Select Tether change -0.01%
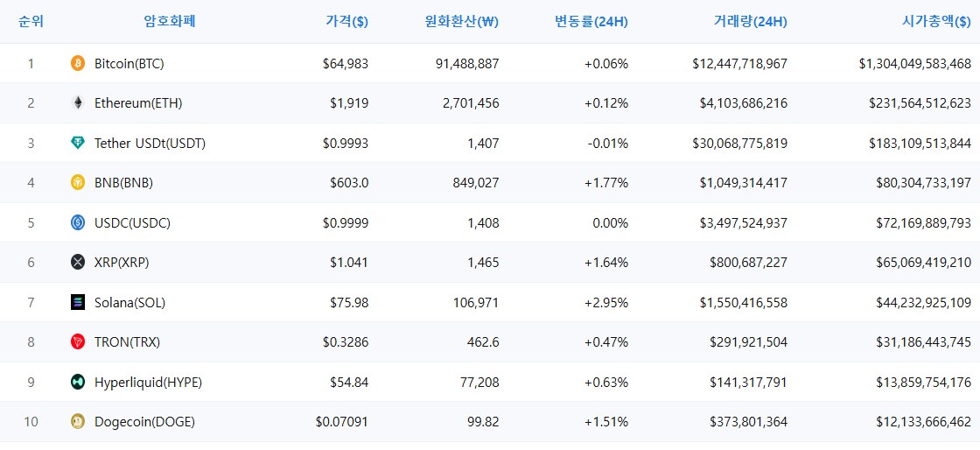 [x=608, y=144]
